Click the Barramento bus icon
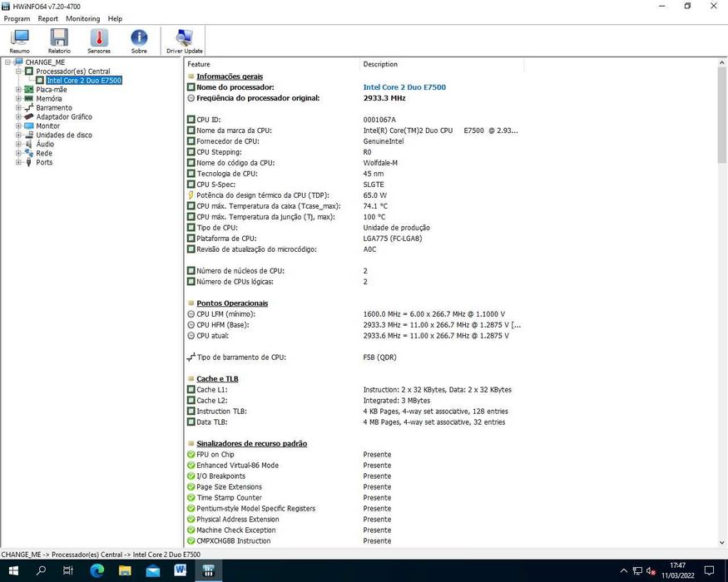The width and height of the screenshot is (728, 582). point(29,108)
